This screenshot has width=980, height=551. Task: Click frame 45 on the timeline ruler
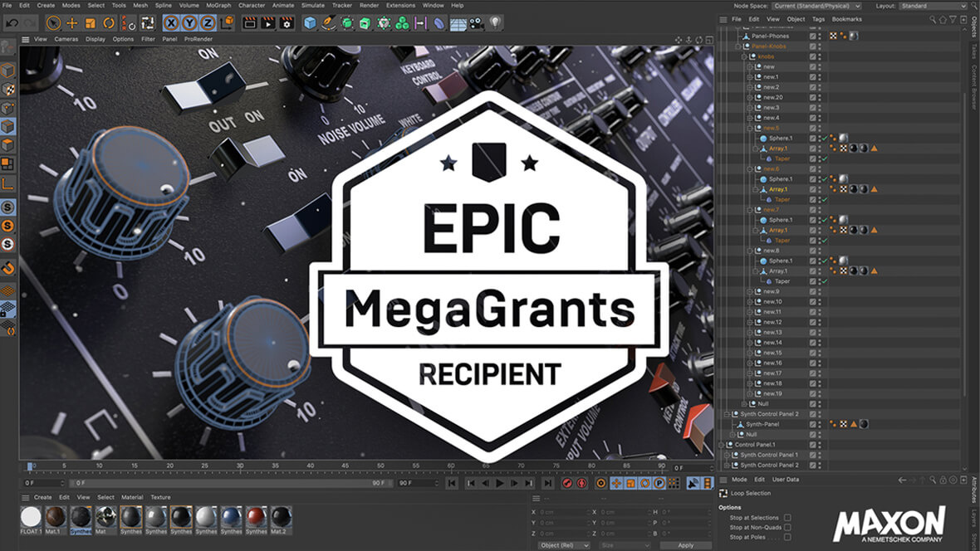coord(345,466)
